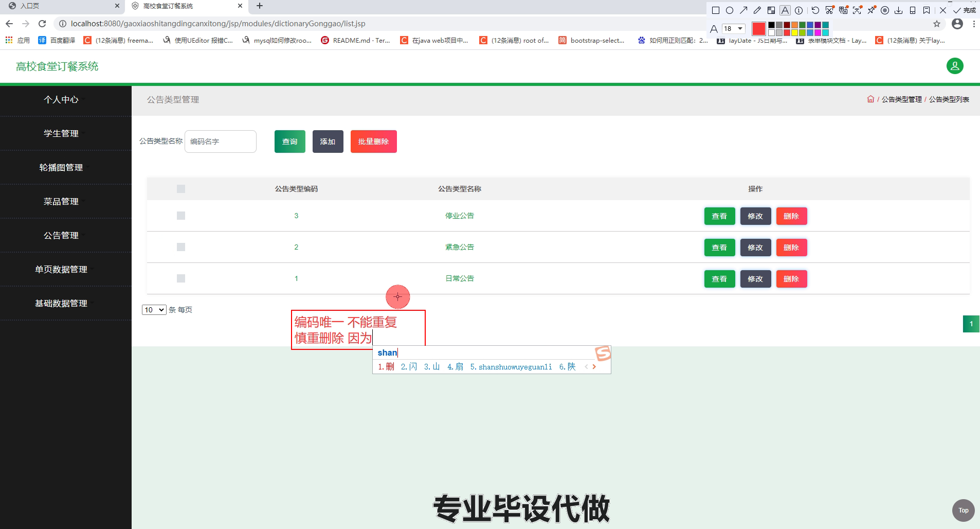Check the checkbox for 紧急公告 row
The height and width of the screenshot is (529, 980).
point(180,247)
